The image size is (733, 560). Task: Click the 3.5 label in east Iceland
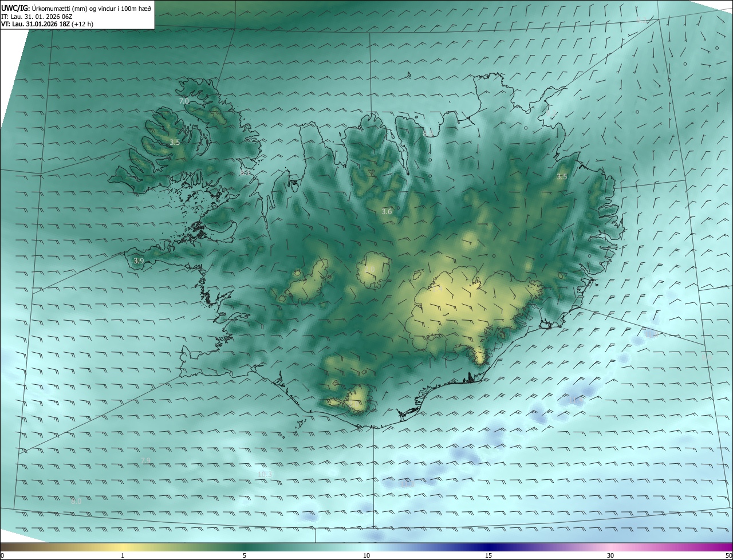click(562, 177)
